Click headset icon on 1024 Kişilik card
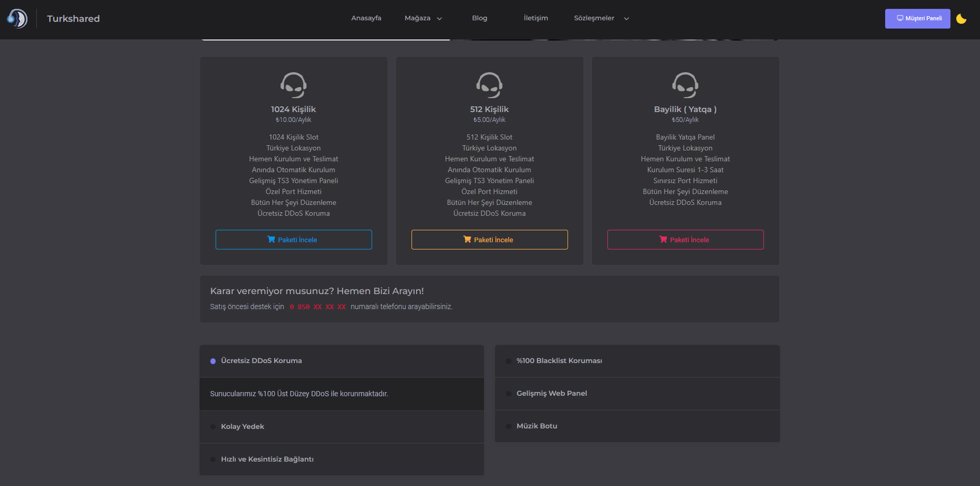The width and height of the screenshot is (980, 486). click(293, 85)
